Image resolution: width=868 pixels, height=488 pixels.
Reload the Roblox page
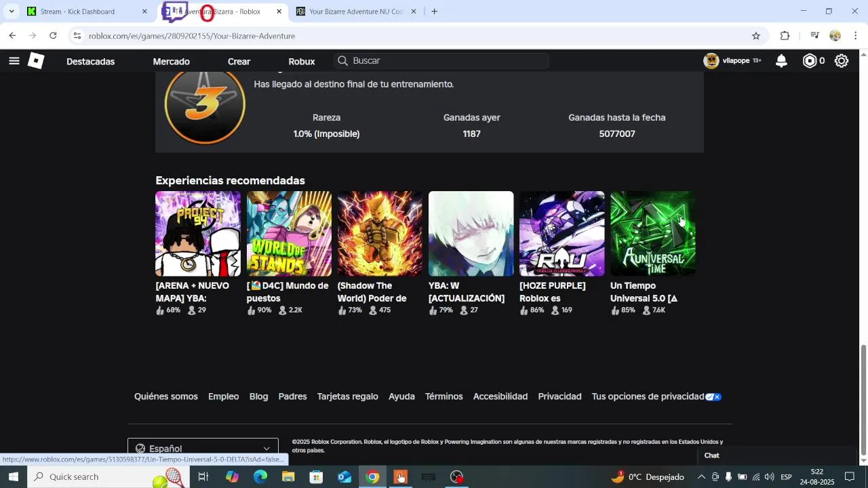click(x=53, y=36)
